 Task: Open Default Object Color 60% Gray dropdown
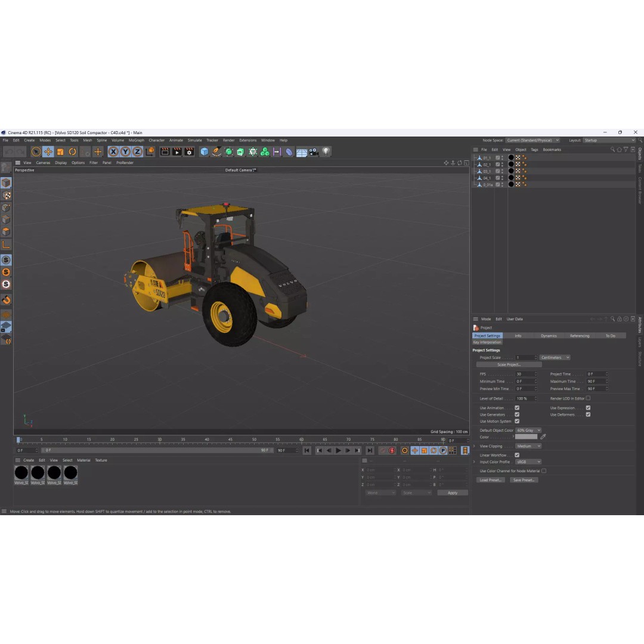tap(528, 430)
